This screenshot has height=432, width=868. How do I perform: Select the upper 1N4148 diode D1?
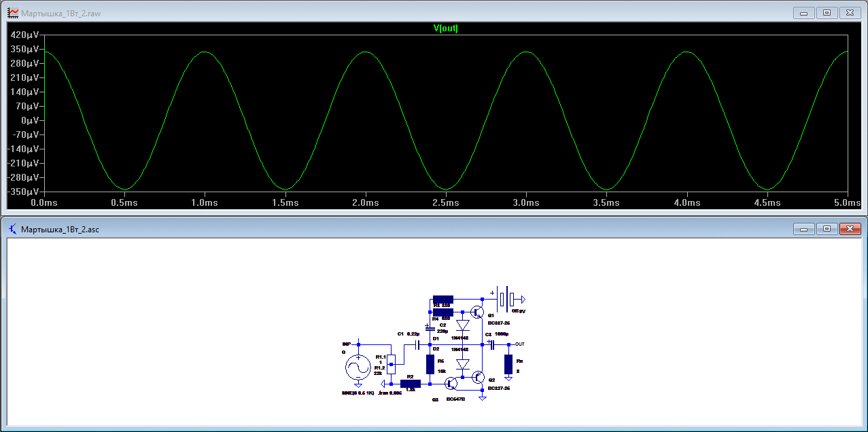click(x=463, y=325)
